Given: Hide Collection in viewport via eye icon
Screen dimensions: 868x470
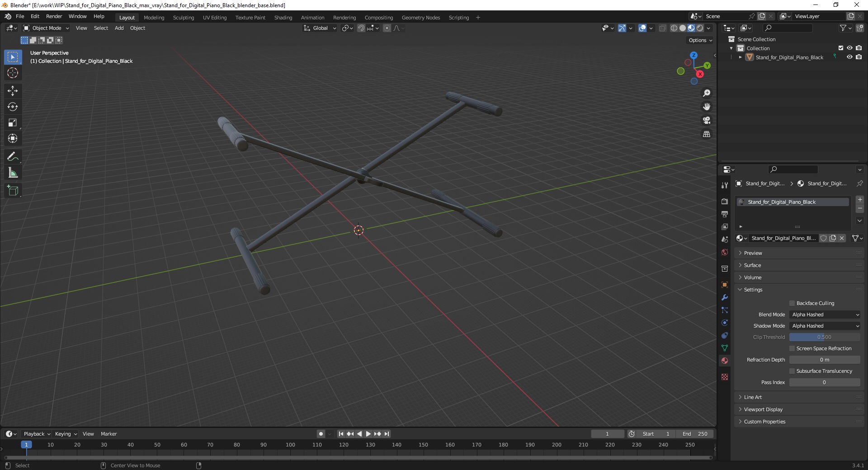Looking at the screenshot, I should click(x=849, y=48).
